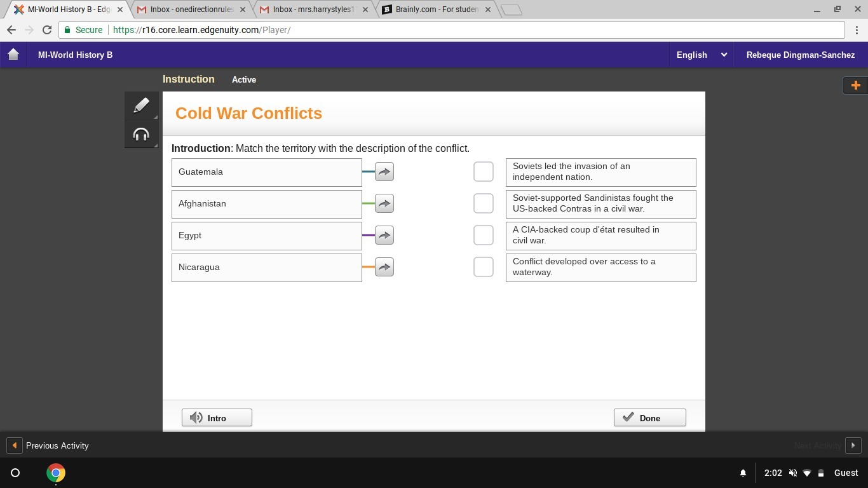Check the box for CIA-backed coup d'état
The height and width of the screenshot is (488, 868).
tap(484, 235)
